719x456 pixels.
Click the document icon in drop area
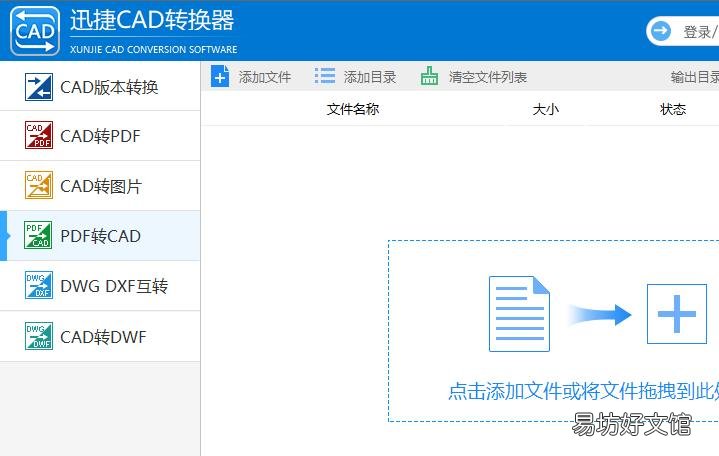(x=519, y=314)
